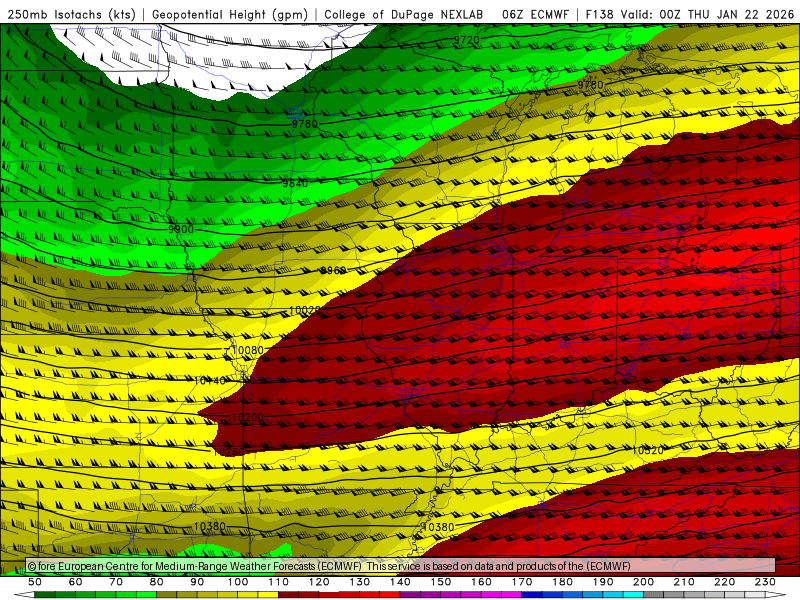Click the 9780 contour label on green shading
Screen dimensions: 800x600
pyautogui.click(x=305, y=124)
